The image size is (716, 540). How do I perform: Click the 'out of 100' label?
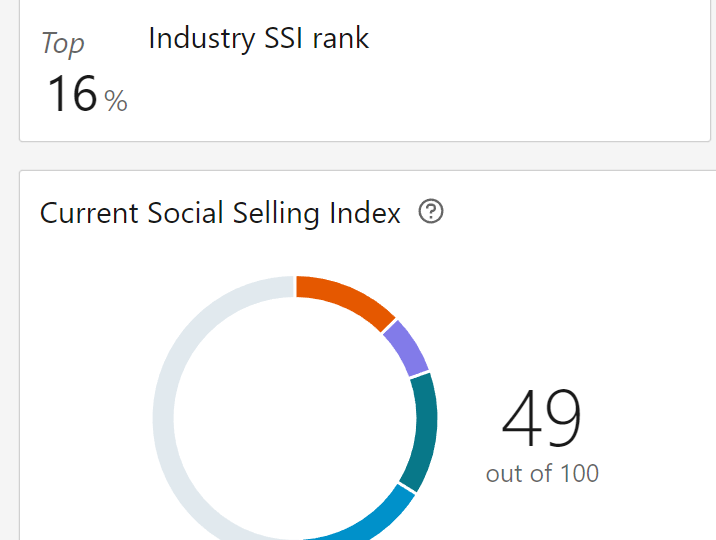tap(542, 473)
